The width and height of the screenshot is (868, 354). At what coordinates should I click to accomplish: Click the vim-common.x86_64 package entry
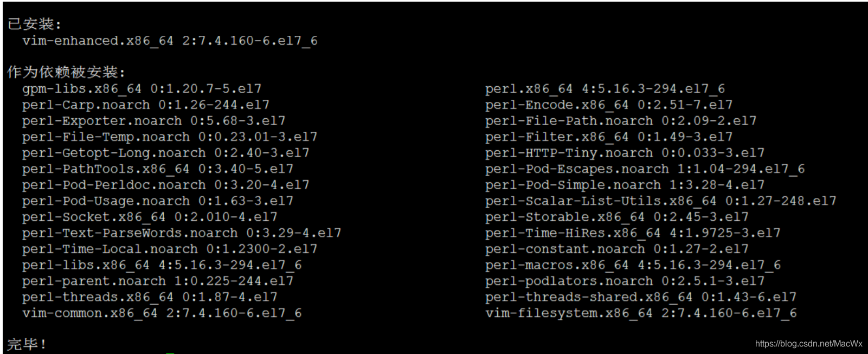coord(162,313)
